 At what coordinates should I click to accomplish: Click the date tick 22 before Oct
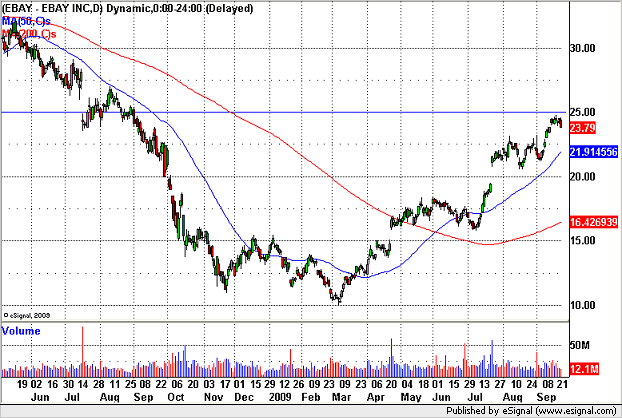point(160,384)
